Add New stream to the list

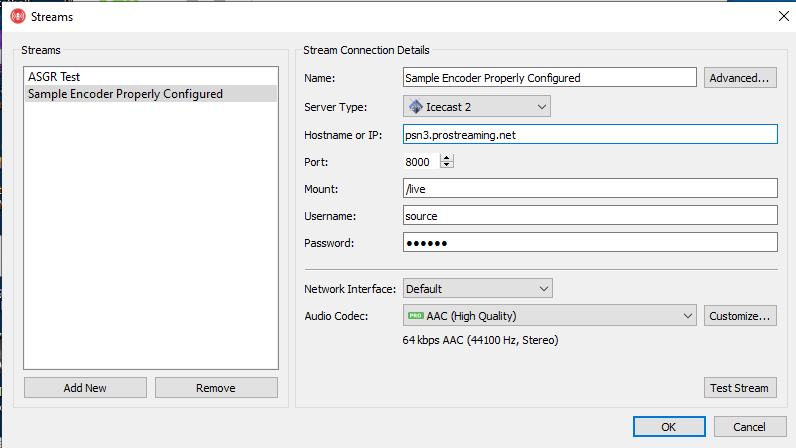point(85,388)
